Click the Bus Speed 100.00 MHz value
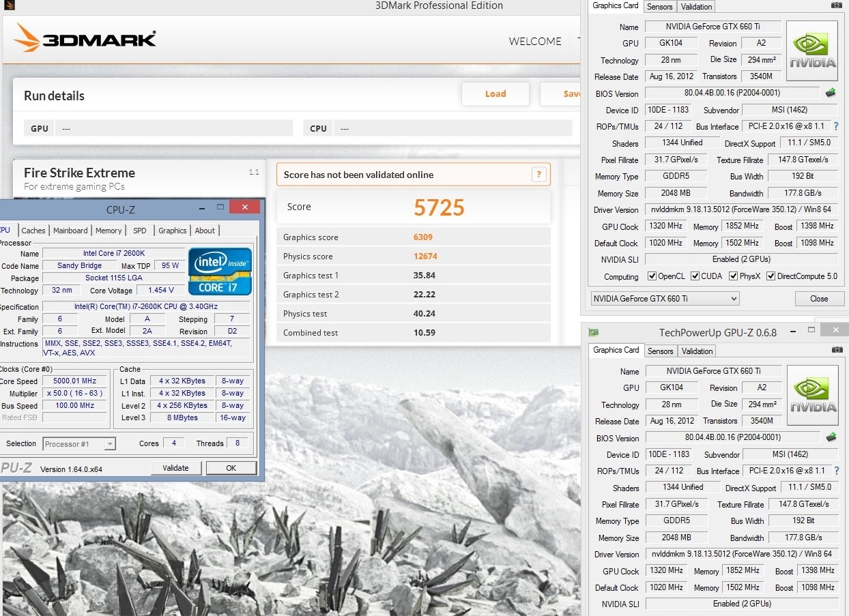 (x=74, y=405)
